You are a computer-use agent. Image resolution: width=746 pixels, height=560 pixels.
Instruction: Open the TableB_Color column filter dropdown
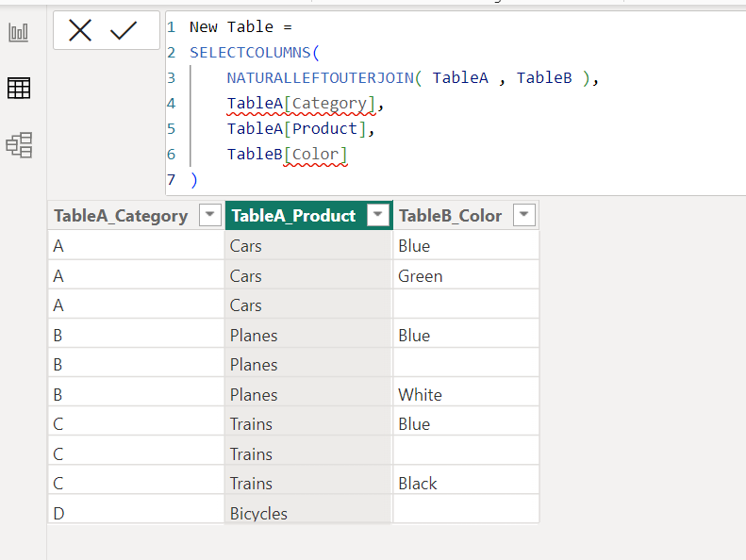(524, 215)
